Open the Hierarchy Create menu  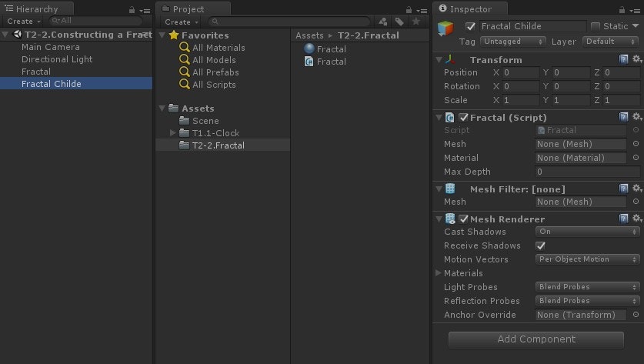23,22
